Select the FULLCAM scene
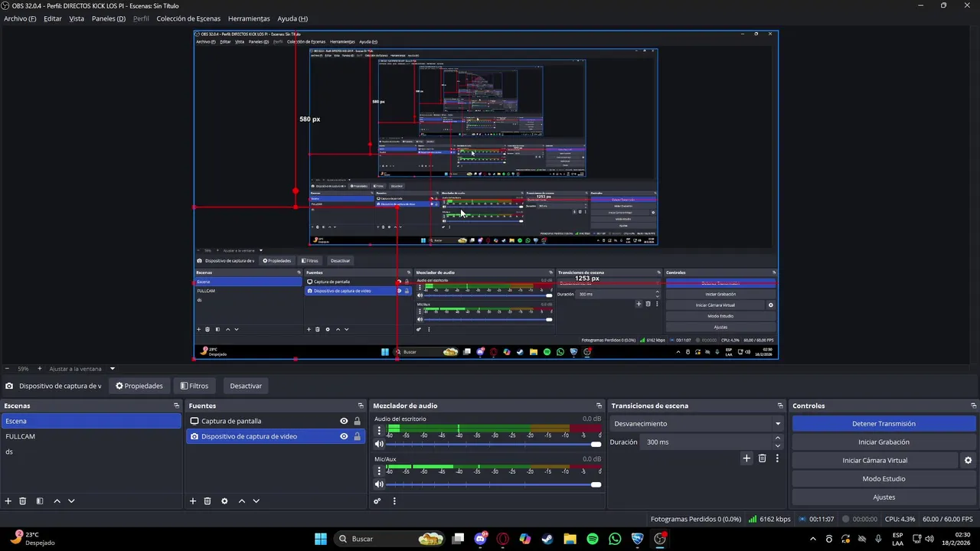The height and width of the screenshot is (551, 980). [90, 436]
